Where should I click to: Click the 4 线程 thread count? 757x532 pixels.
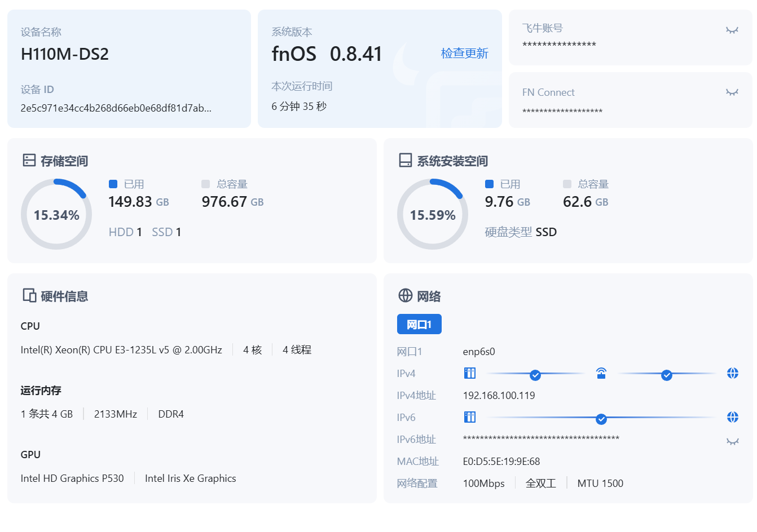click(x=297, y=350)
